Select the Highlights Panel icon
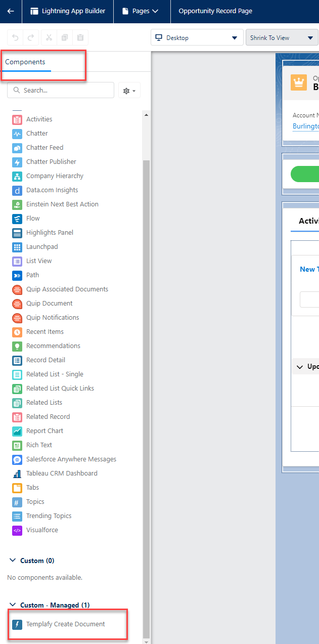This screenshot has width=319, height=644. click(x=17, y=233)
